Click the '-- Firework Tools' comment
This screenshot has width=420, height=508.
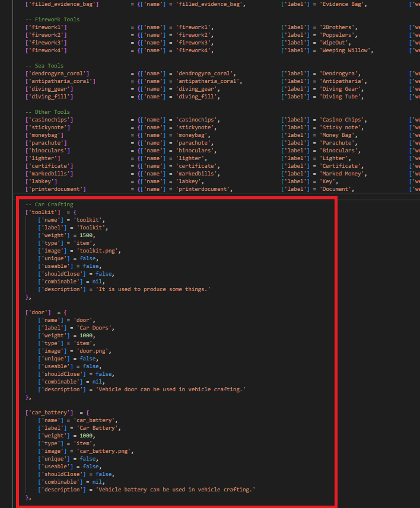coord(53,20)
